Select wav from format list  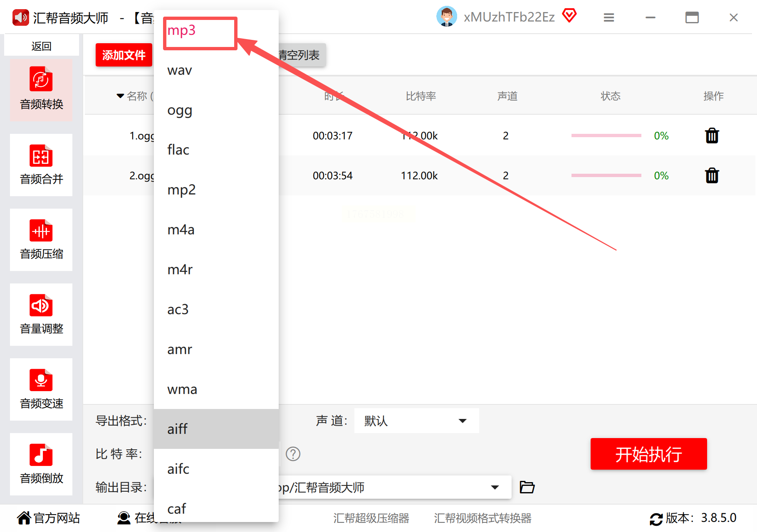[x=216, y=70]
